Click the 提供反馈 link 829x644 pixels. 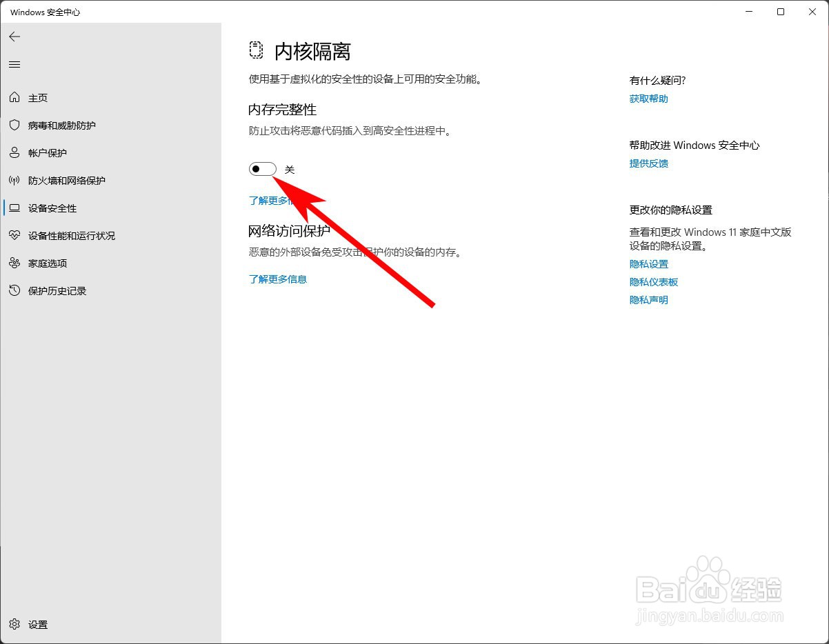[649, 163]
